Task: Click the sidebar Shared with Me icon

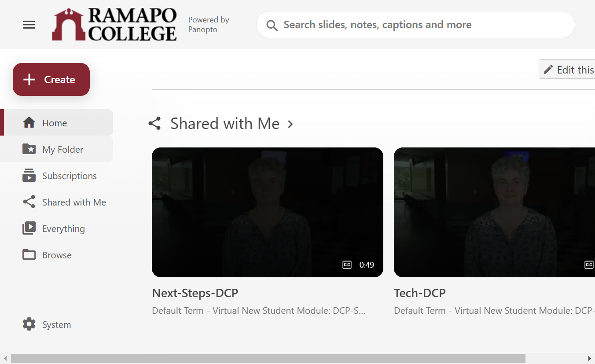Action: pyautogui.click(x=29, y=202)
